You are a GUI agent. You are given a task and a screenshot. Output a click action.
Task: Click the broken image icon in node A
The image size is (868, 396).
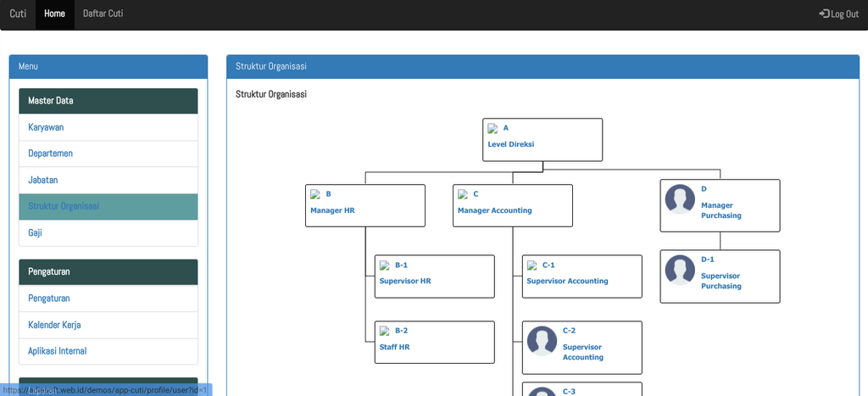pyautogui.click(x=492, y=129)
